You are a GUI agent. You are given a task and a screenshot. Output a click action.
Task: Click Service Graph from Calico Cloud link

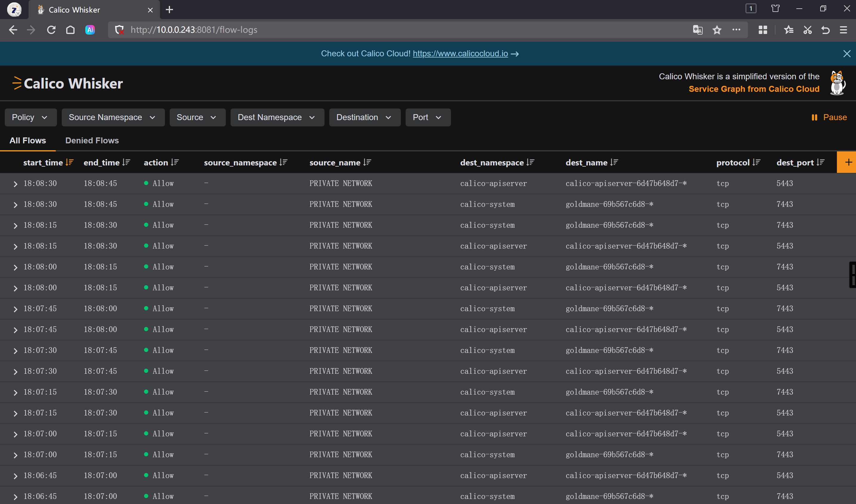[754, 89]
